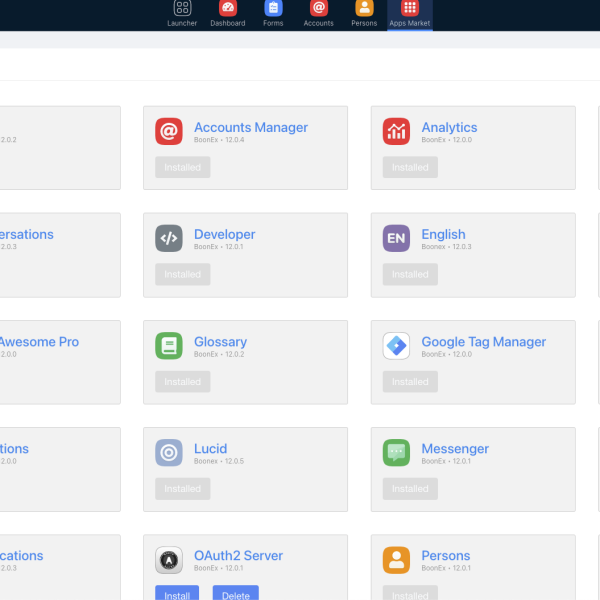
Task: Click the Developer code icon
Action: pos(169,238)
